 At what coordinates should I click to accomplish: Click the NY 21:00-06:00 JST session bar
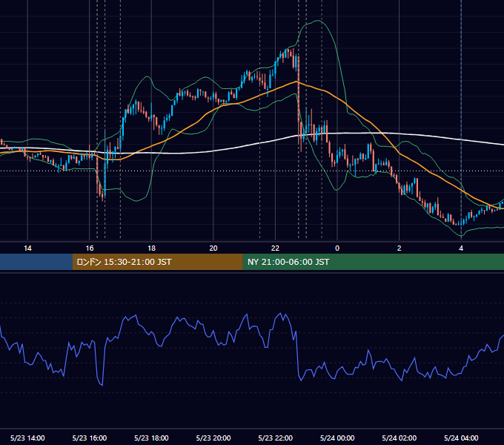[373, 262]
